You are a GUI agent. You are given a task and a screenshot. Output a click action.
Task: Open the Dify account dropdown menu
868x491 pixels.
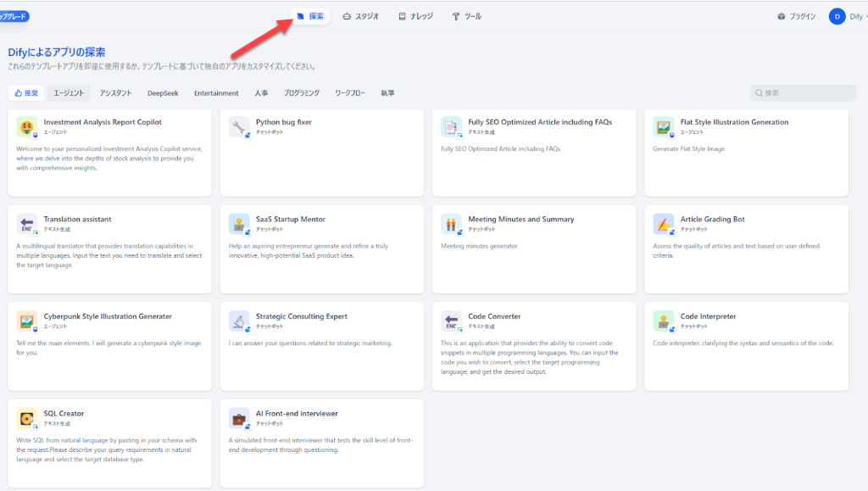[x=849, y=17]
